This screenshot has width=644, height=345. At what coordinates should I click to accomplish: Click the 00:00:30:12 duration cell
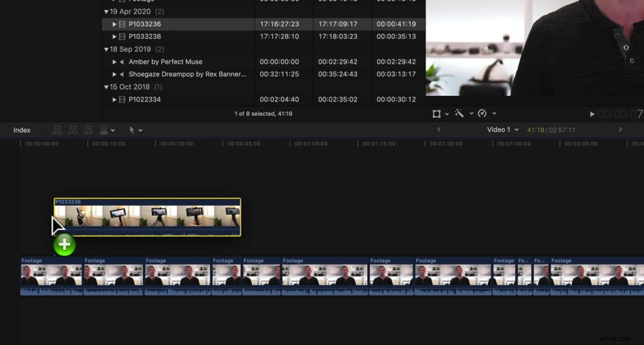click(x=396, y=99)
